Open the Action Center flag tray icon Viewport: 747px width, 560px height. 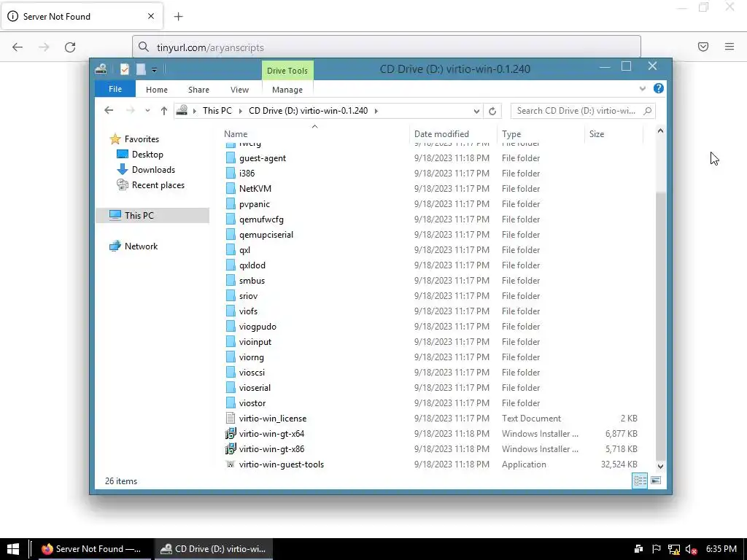click(x=656, y=549)
